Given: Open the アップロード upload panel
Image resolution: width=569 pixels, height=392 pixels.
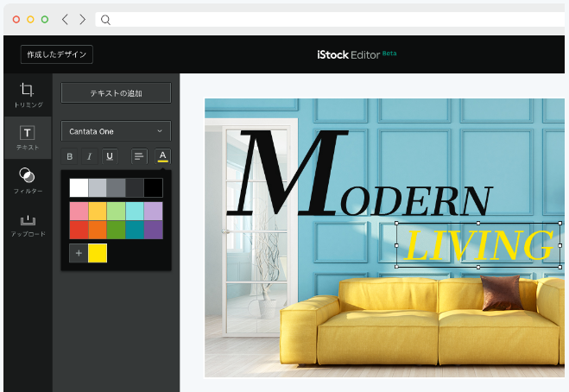Looking at the screenshot, I should click(x=28, y=224).
